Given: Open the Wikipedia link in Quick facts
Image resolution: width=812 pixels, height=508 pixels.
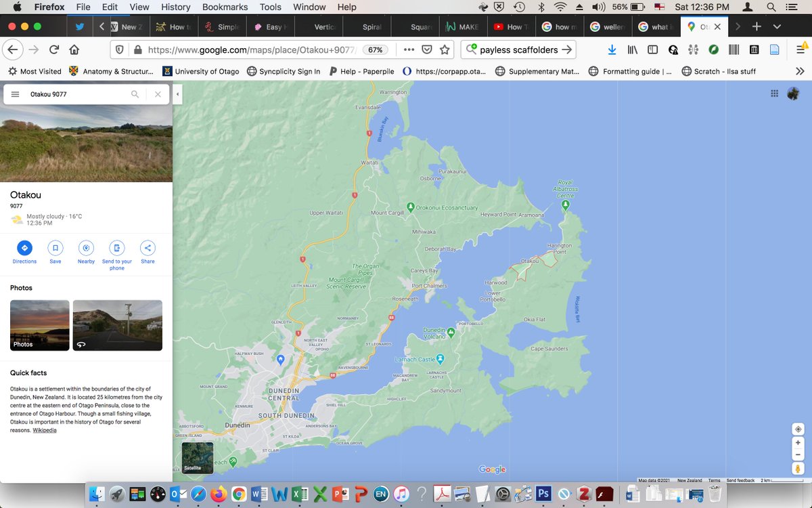Looking at the screenshot, I should coord(45,430).
